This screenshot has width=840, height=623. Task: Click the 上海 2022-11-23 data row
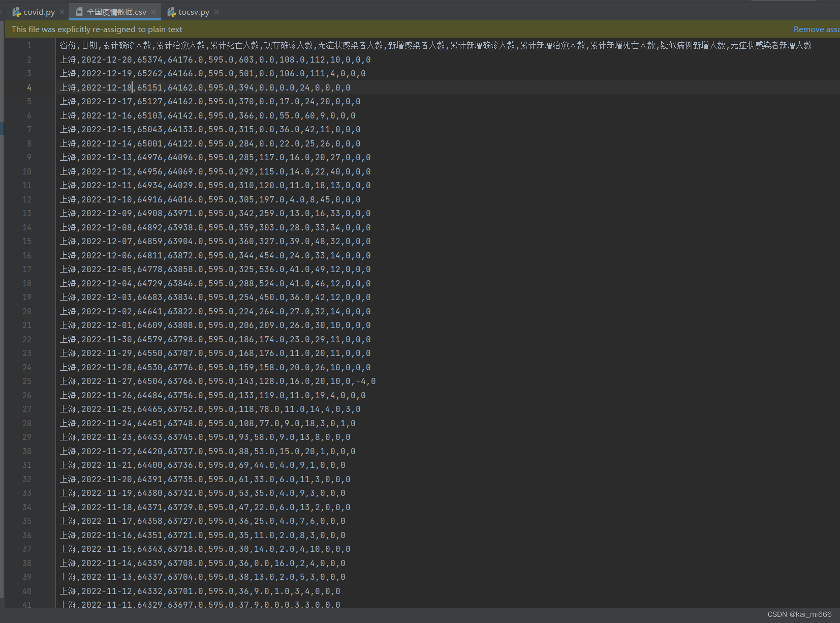tap(205, 437)
